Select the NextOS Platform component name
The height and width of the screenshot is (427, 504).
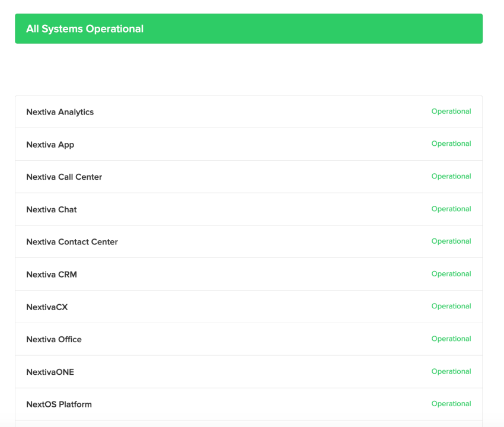click(x=59, y=404)
